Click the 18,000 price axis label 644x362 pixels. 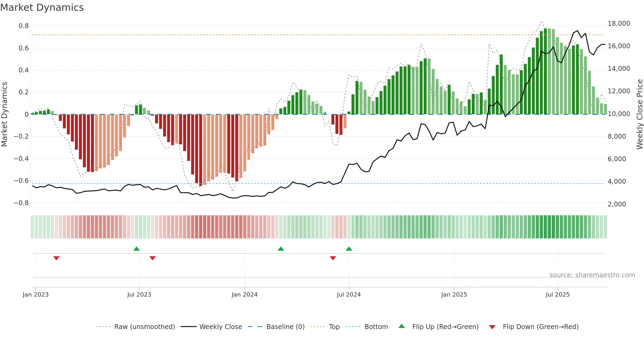(619, 23)
